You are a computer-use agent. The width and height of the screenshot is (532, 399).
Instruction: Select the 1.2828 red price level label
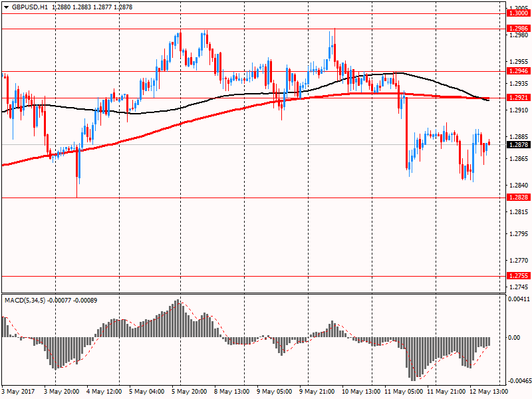(x=519, y=198)
